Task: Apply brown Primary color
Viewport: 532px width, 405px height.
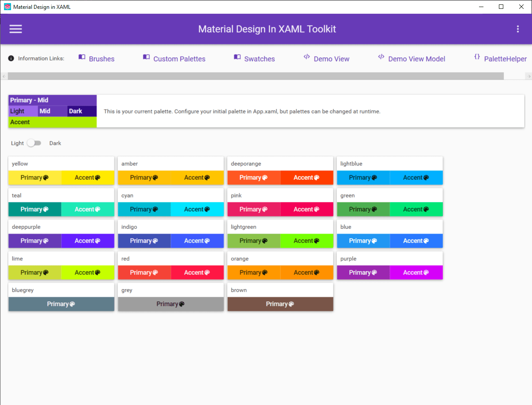Action: [x=280, y=304]
